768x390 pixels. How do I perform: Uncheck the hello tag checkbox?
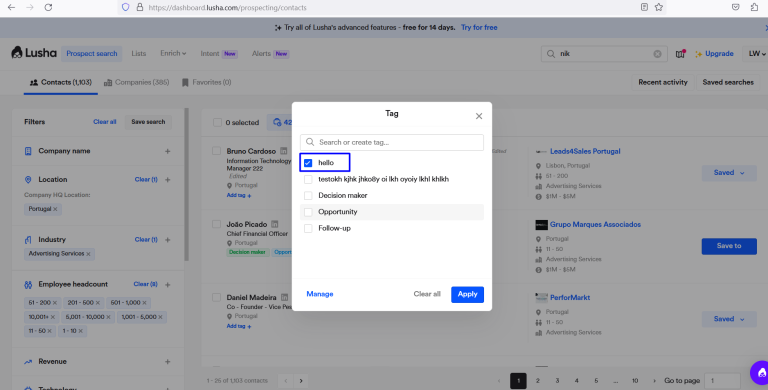tap(308, 163)
